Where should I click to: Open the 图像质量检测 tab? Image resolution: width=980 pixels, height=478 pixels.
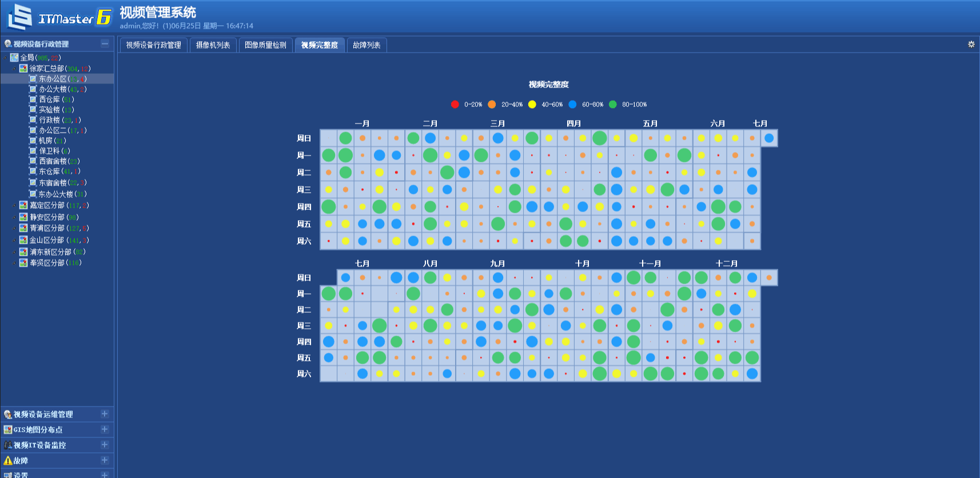(265, 45)
